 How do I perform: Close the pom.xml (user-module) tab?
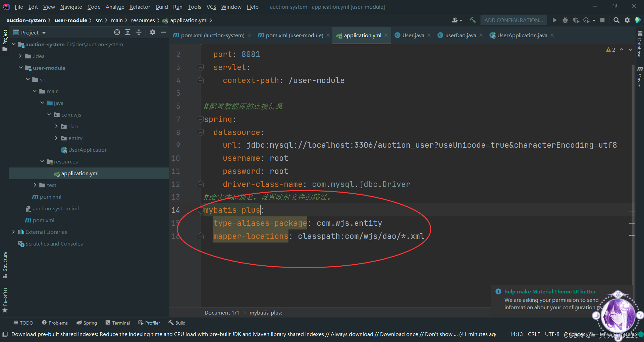[x=328, y=35]
